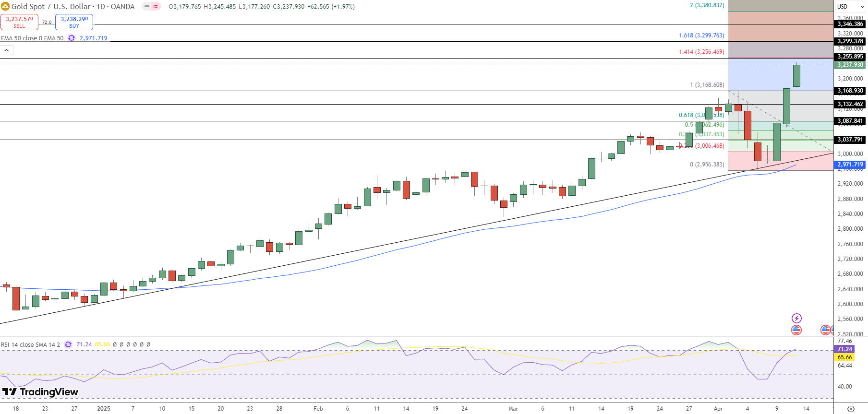Click the RSI indicator refresh circle icon
The image size is (868, 414).
(68, 344)
